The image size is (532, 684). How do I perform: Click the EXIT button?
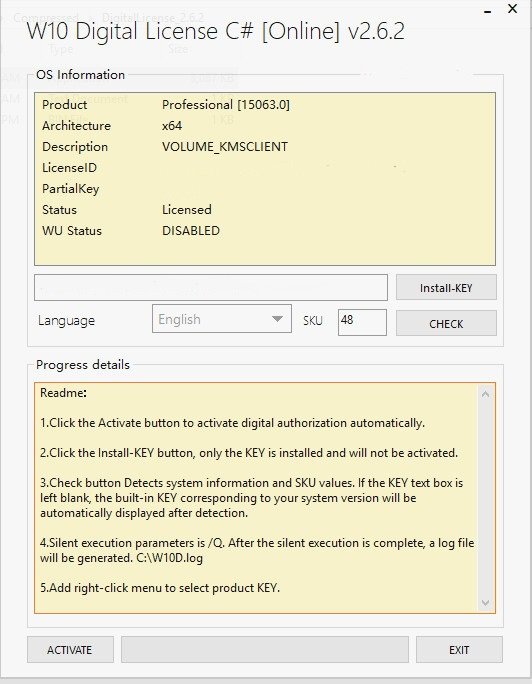tap(459, 650)
